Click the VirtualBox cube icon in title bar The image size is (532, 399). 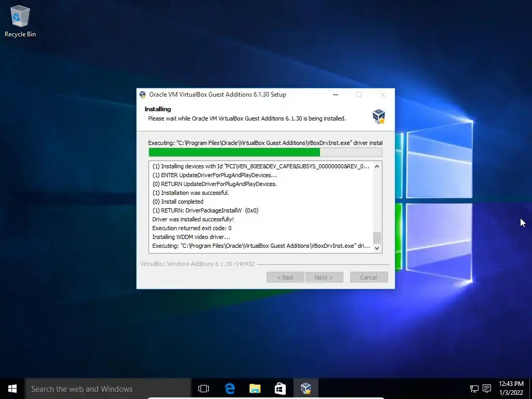pos(142,95)
